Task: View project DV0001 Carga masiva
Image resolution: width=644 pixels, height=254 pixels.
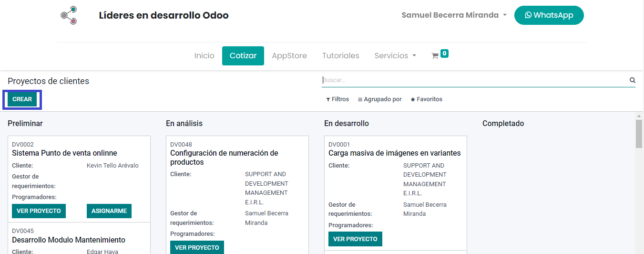Action: click(x=355, y=239)
